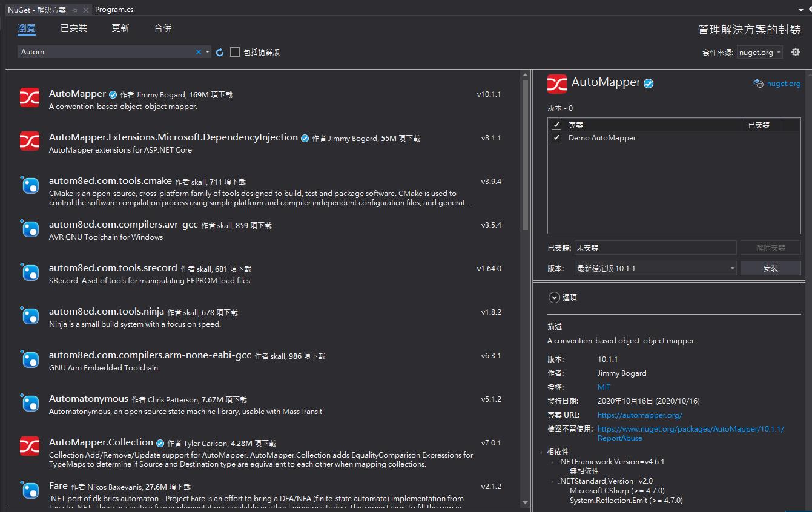Collapse the dependencies tree node
812x512 pixels.
pos(542,452)
